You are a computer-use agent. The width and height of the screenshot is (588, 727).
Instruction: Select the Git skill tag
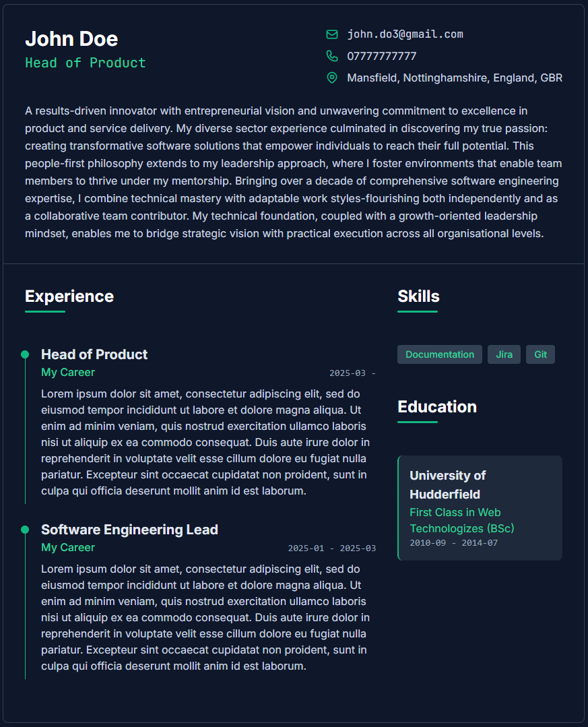tap(540, 354)
